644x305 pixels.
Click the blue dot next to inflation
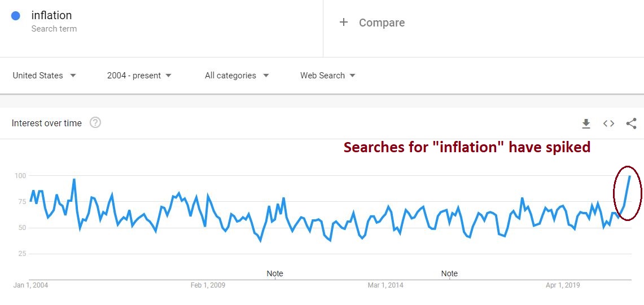[16, 16]
